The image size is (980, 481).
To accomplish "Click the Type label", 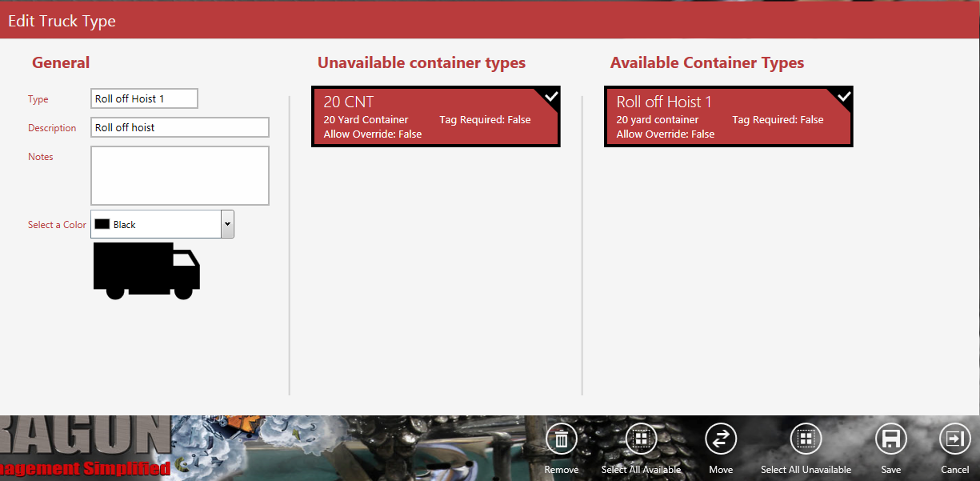I will click(x=38, y=99).
